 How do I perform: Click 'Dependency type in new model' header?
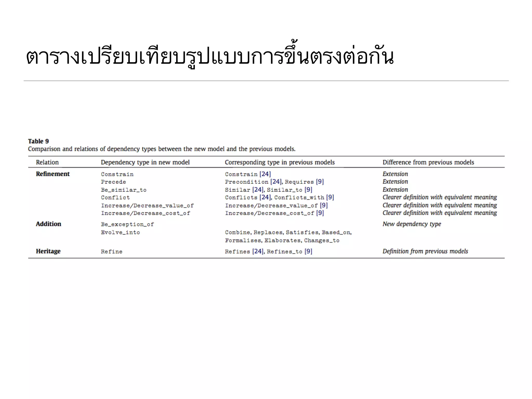[x=145, y=162]
